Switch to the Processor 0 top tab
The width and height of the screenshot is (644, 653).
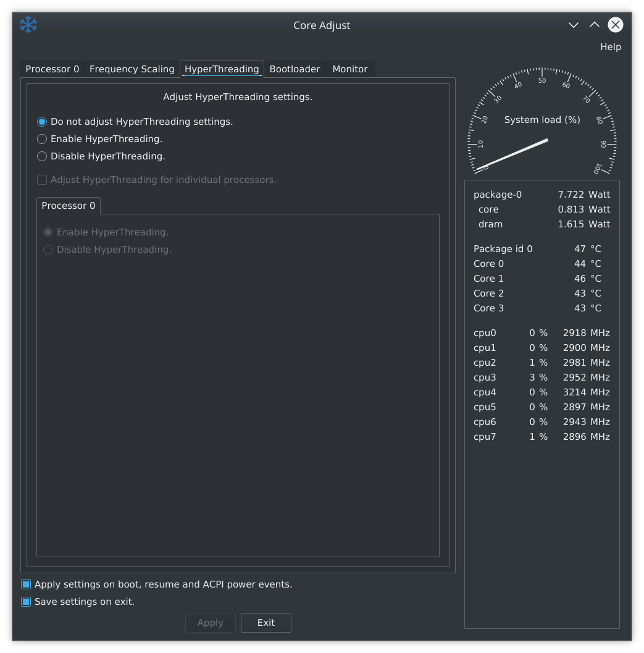pyautogui.click(x=52, y=69)
